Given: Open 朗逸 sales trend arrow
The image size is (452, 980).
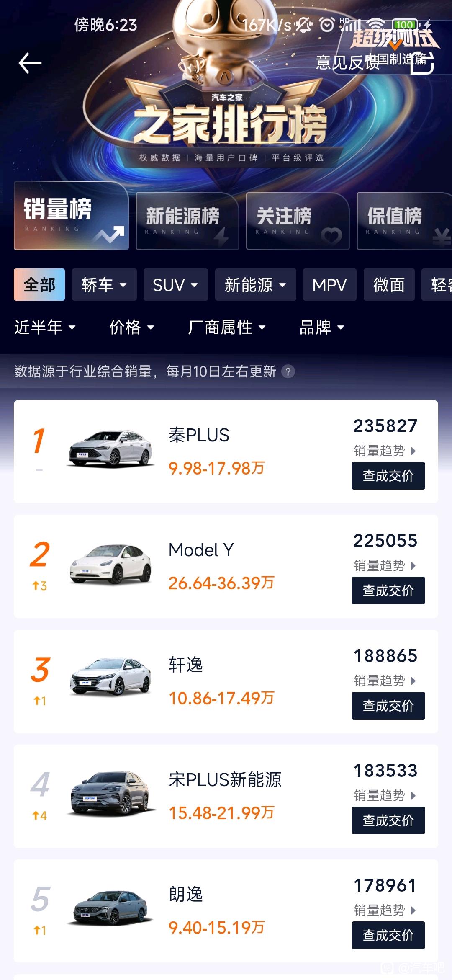Looking at the screenshot, I should point(413,910).
